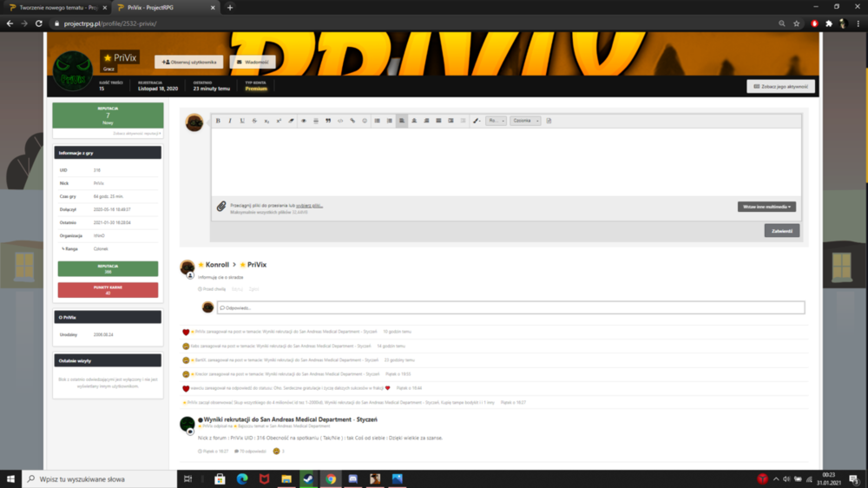Open the Chrome three-dot menu
Screen dimensions: 868x488
pos(858,23)
